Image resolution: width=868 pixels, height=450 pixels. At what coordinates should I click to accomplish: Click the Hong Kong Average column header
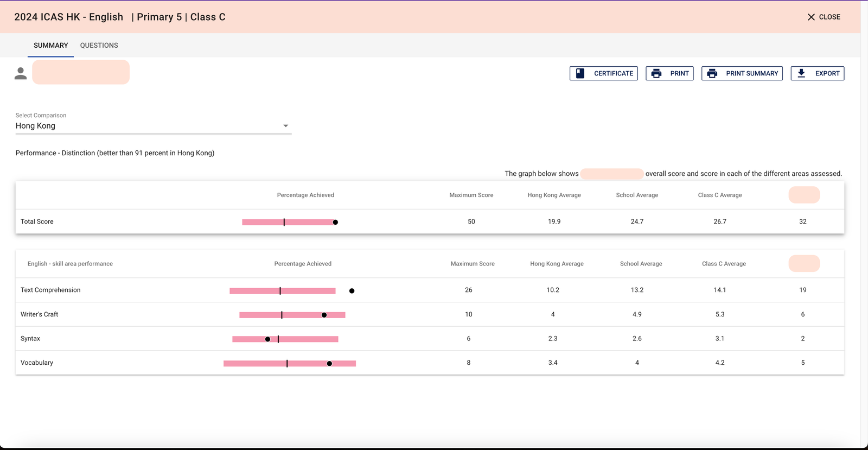554,195
